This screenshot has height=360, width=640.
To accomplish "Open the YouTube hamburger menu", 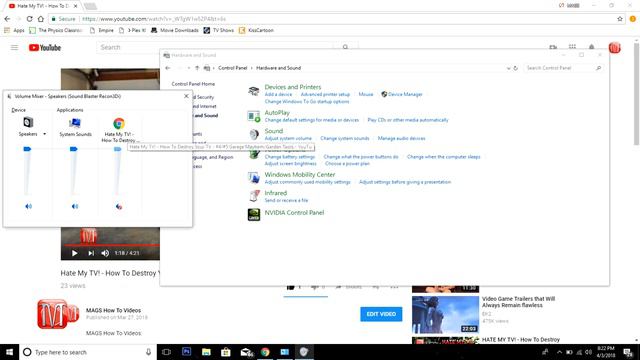I will [x=14, y=48].
